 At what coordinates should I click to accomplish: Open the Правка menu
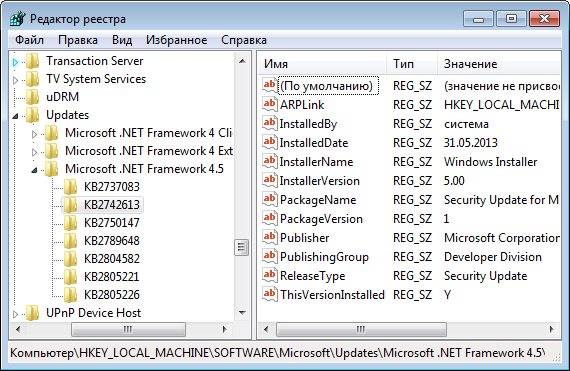click(x=78, y=40)
